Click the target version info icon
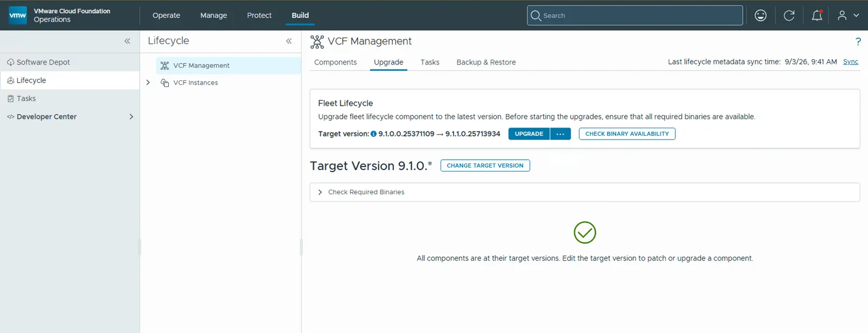The width and height of the screenshot is (868, 333). click(373, 134)
